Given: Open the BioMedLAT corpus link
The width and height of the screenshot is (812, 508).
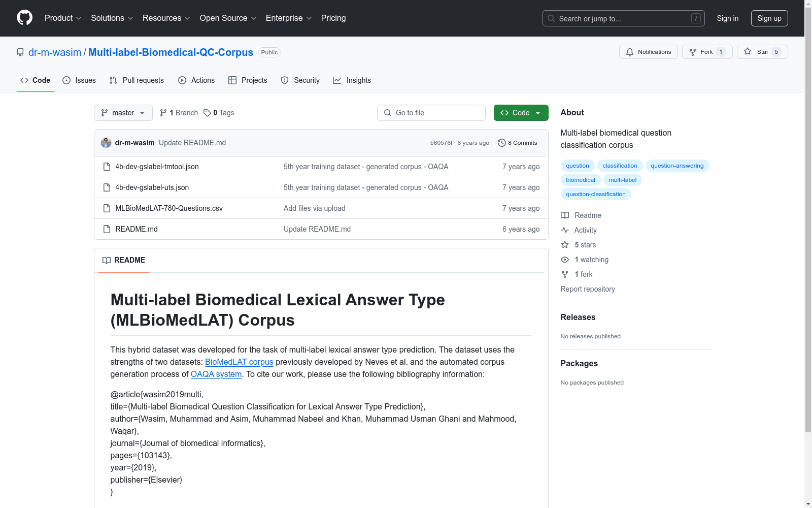Looking at the screenshot, I should [x=239, y=362].
